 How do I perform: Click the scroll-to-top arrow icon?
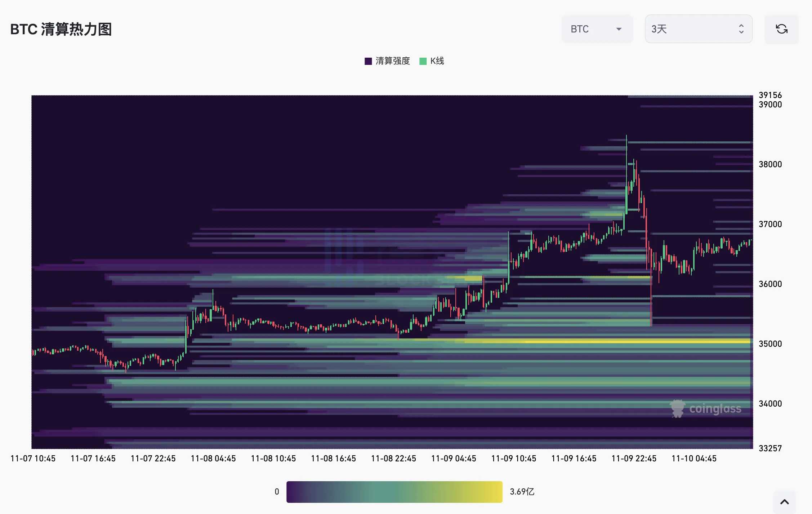pyautogui.click(x=784, y=502)
